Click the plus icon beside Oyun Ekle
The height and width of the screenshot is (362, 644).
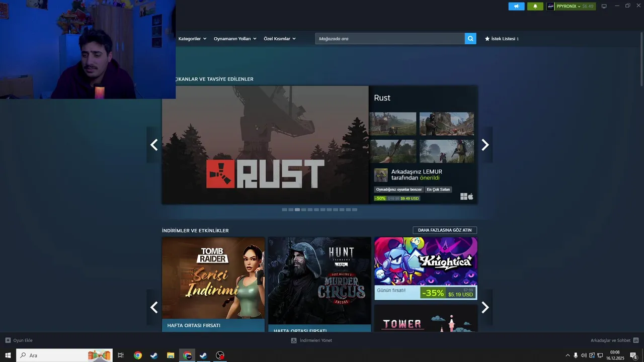(8, 340)
